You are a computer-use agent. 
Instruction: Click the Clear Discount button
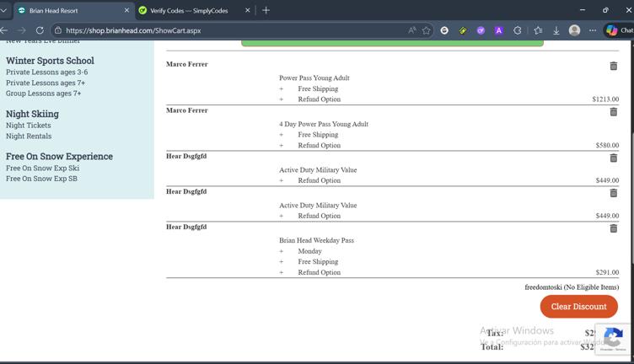click(x=578, y=306)
